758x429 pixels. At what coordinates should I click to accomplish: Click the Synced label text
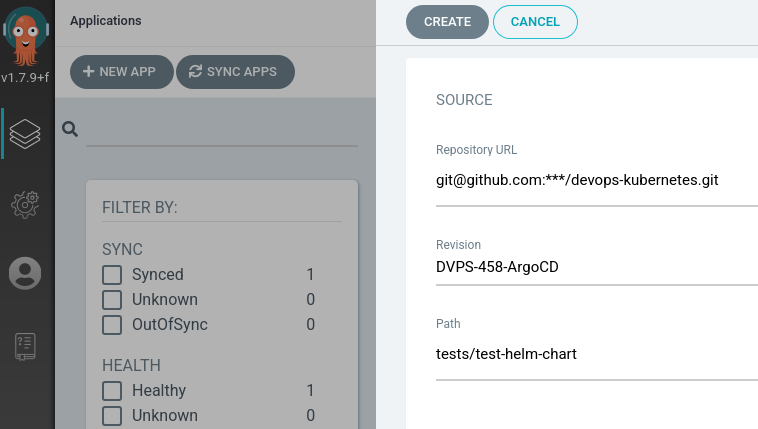(x=158, y=275)
